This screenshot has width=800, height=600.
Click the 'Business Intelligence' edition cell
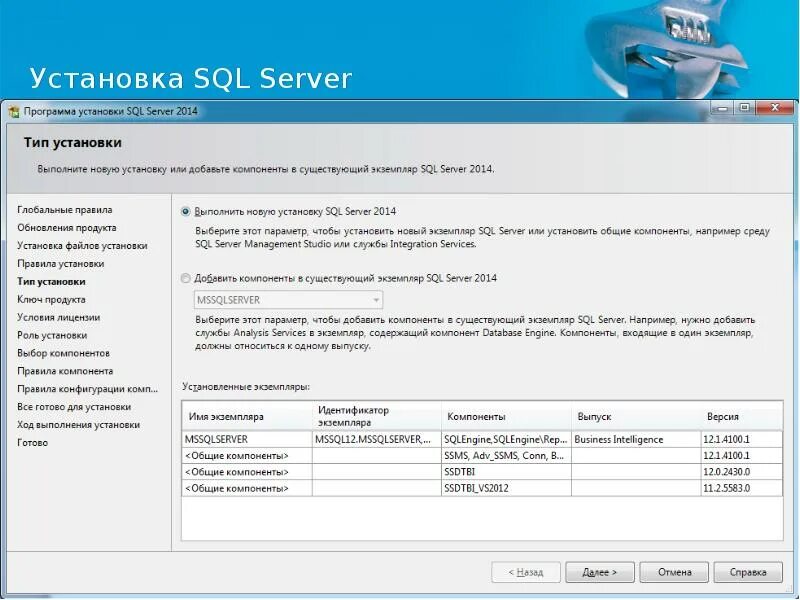636,439
